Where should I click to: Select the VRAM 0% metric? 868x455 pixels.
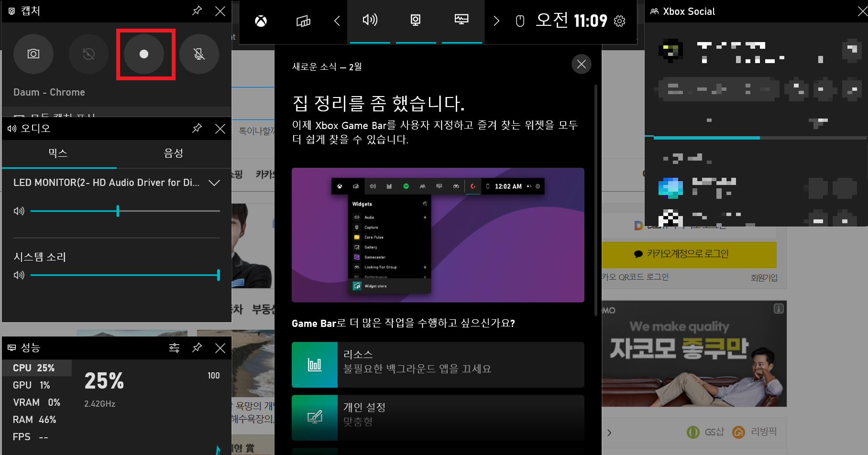(37, 402)
